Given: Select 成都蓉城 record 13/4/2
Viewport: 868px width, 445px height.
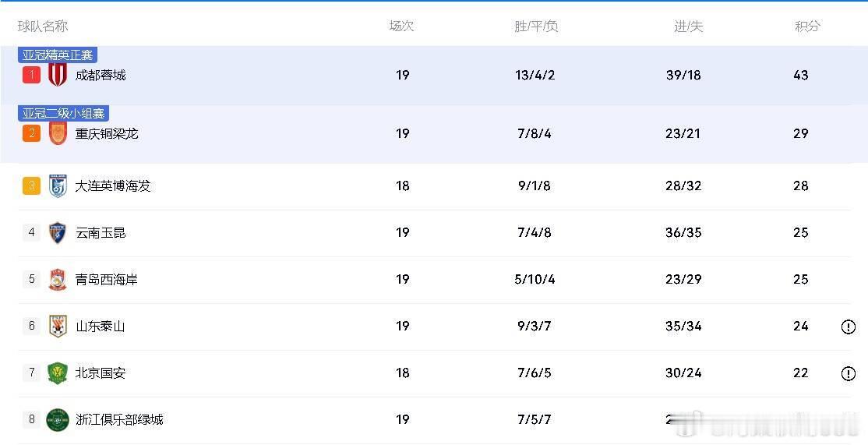Looking at the screenshot, I should (x=535, y=76).
